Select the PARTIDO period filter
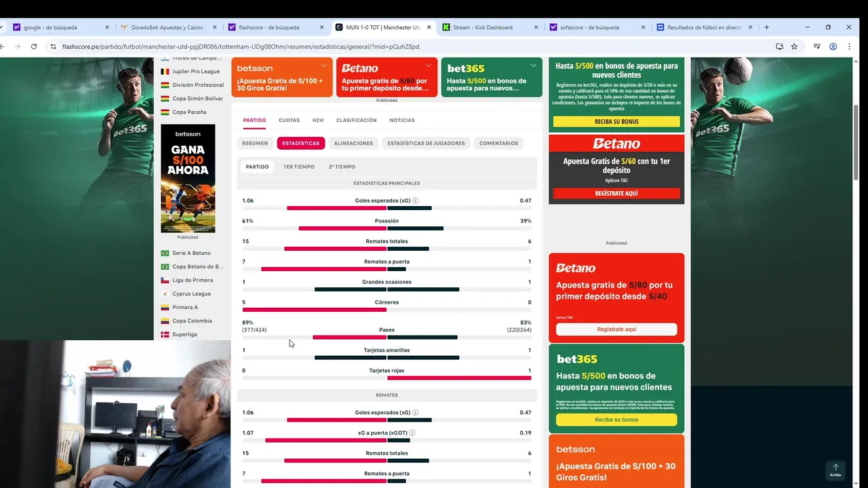The height and width of the screenshot is (488, 868). [x=257, y=167]
